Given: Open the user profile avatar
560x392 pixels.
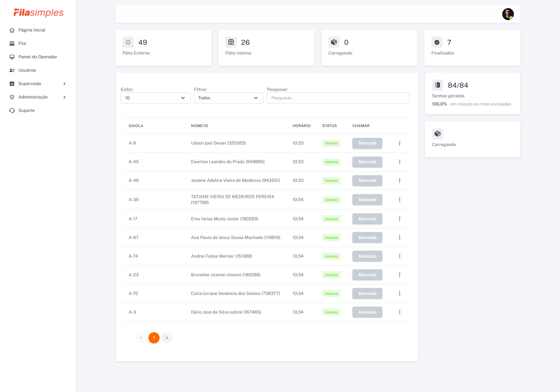Looking at the screenshot, I should pyautogui.click(x=508, y=14).
